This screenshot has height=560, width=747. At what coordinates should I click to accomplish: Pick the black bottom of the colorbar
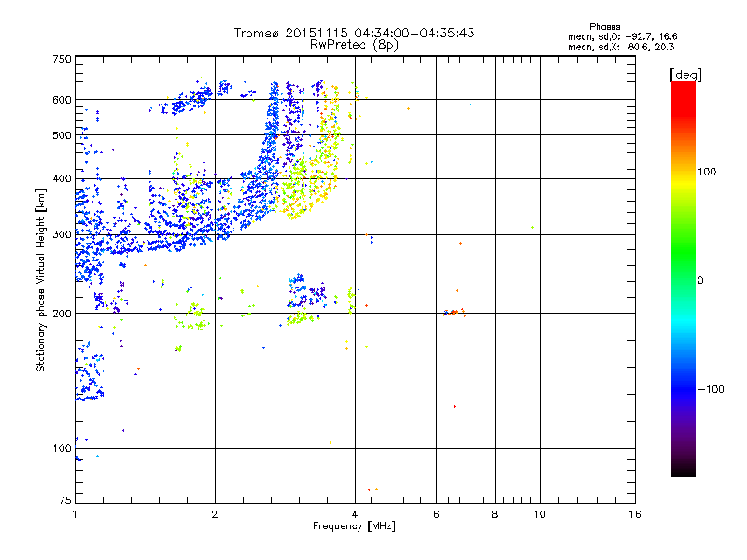point(684,469)
